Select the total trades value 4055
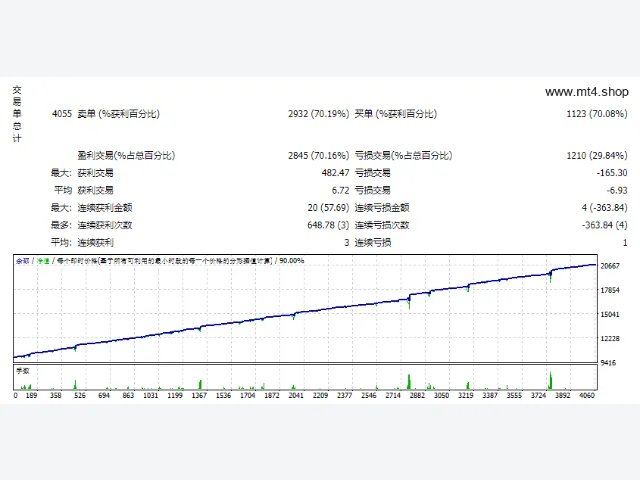This screenshot has width=640, height=480. [62, 114]
